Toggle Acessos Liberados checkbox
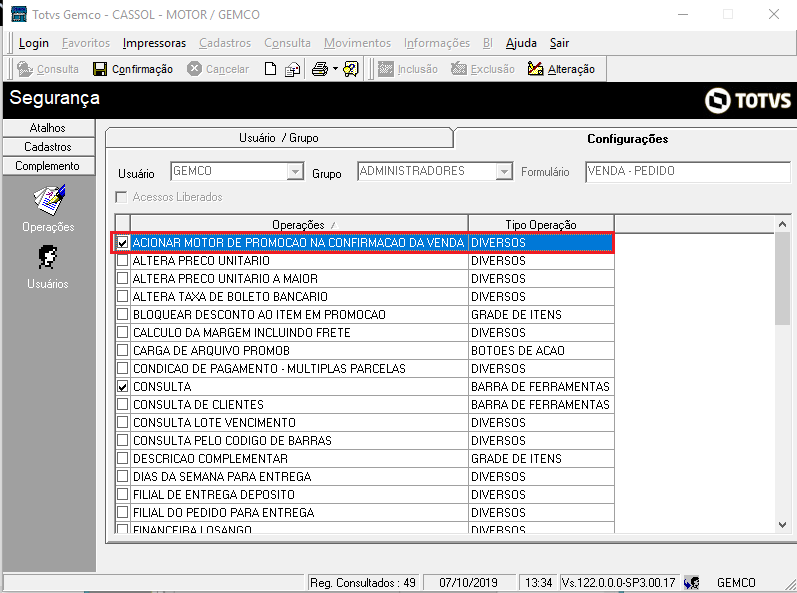 pyautogui.click(x=121, y=197)
